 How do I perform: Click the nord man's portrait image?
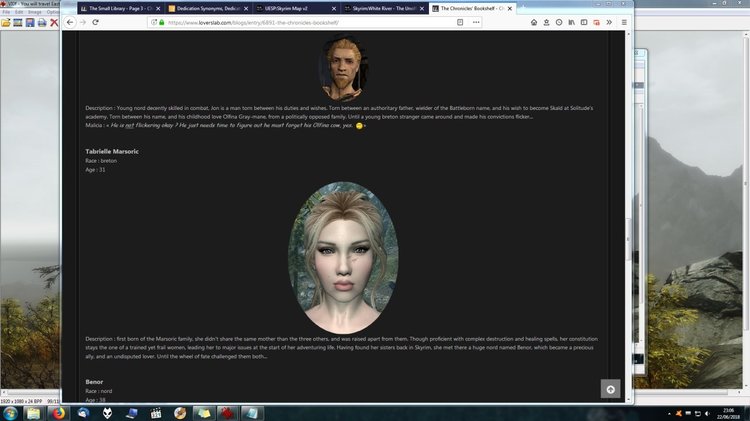pyautogui.click(x=343, y=68)
